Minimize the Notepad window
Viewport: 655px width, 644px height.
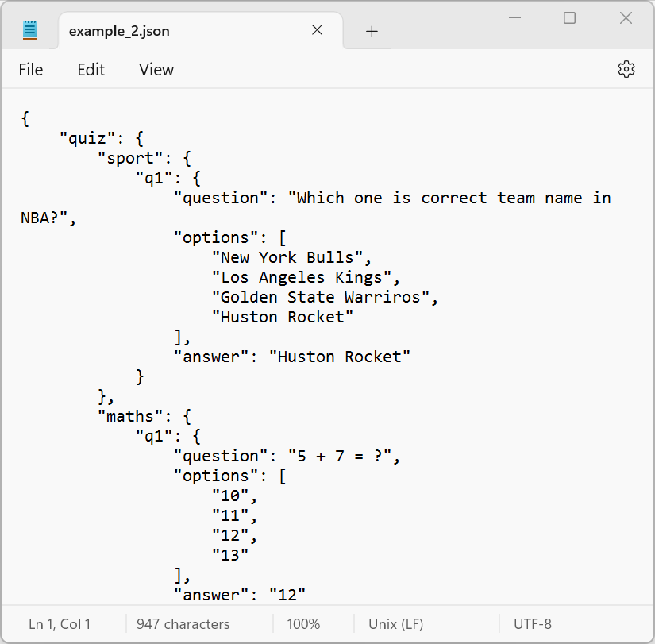pos(514,18)
